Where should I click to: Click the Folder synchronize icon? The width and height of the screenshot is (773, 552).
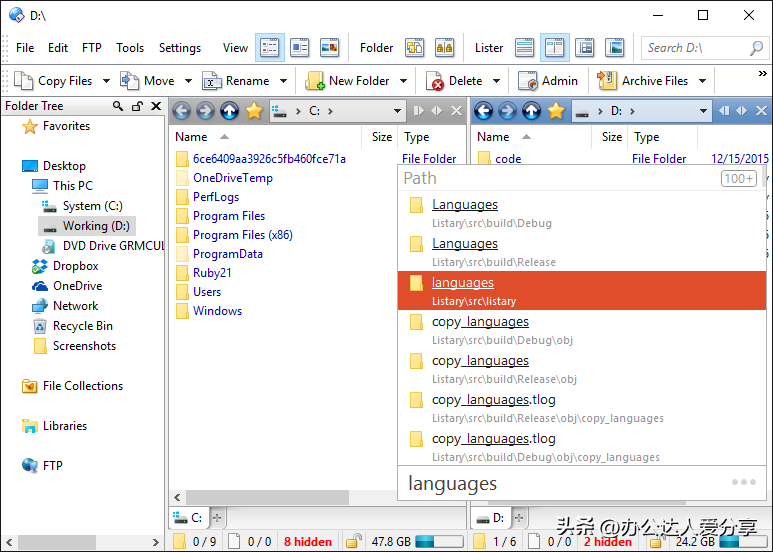(414, 48)
